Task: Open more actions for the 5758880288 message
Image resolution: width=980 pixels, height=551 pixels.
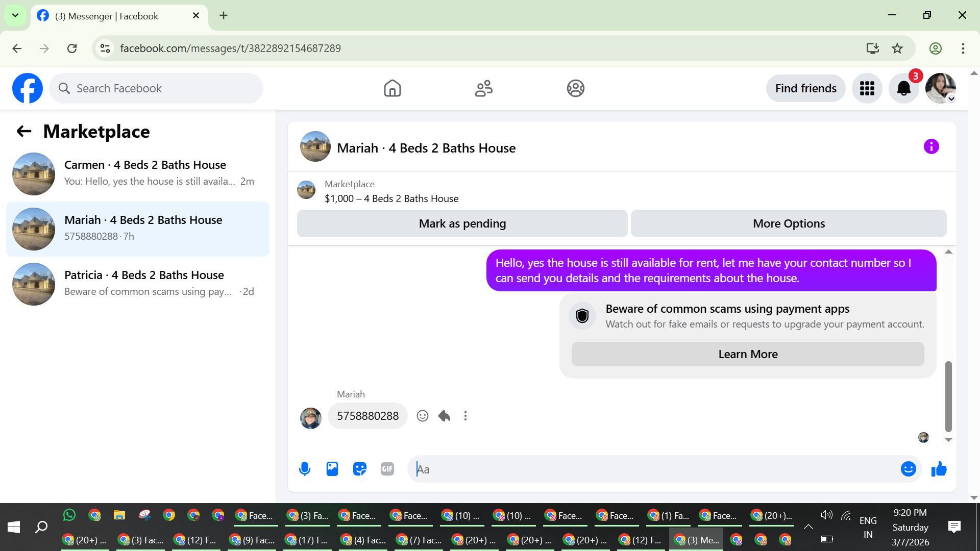Action: coord(465,416)
